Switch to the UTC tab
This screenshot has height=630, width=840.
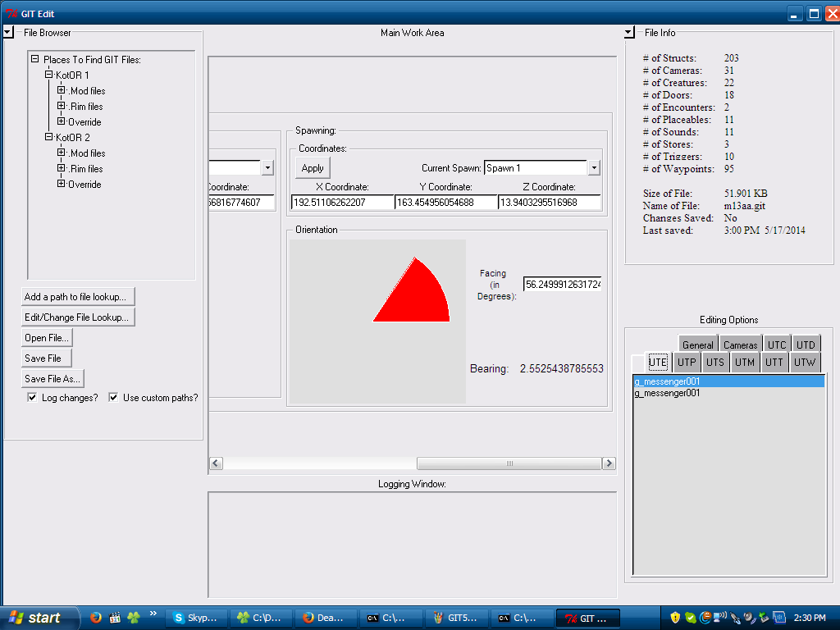point(777,345)
